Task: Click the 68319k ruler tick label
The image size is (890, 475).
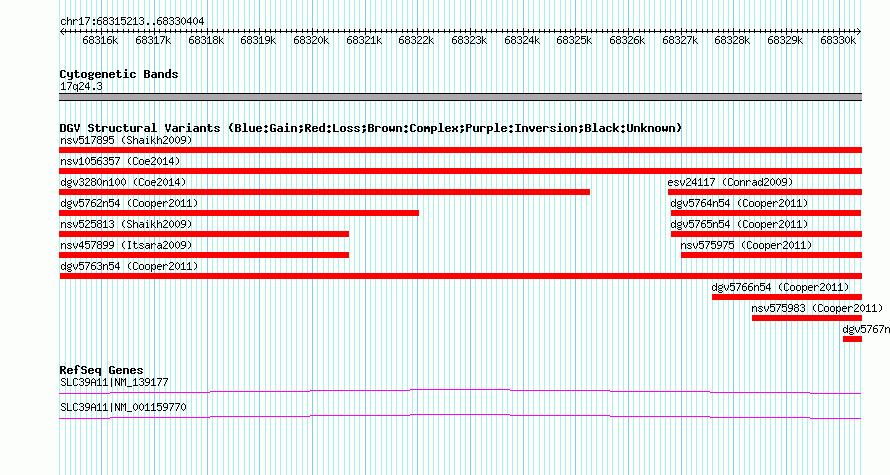Action: [x=258, y=40]
